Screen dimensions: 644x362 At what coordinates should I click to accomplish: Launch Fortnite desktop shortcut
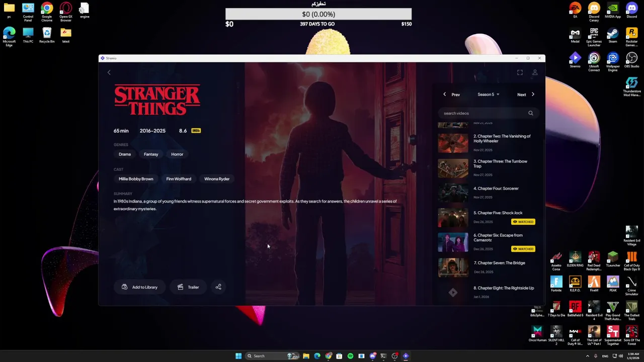click(x=556, y=284)
